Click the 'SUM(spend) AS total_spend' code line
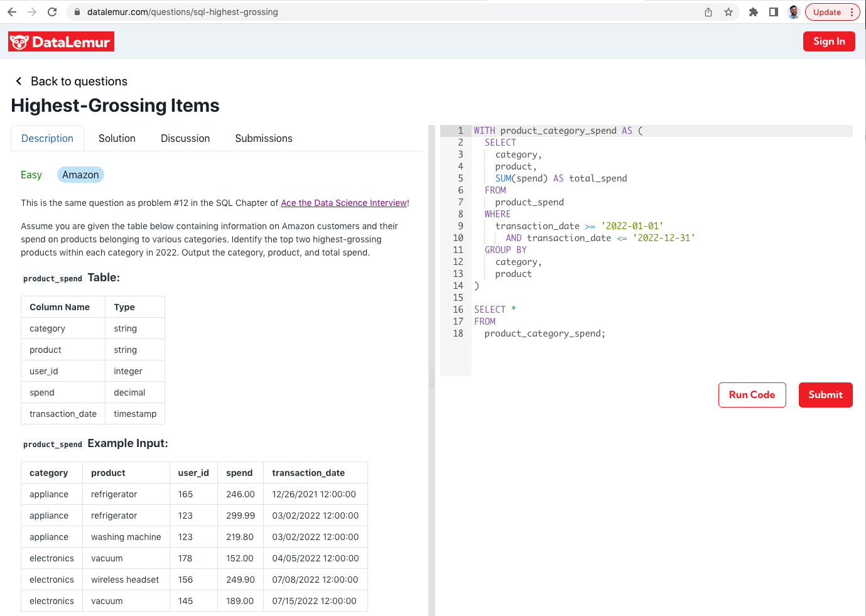 coord(561,178)
